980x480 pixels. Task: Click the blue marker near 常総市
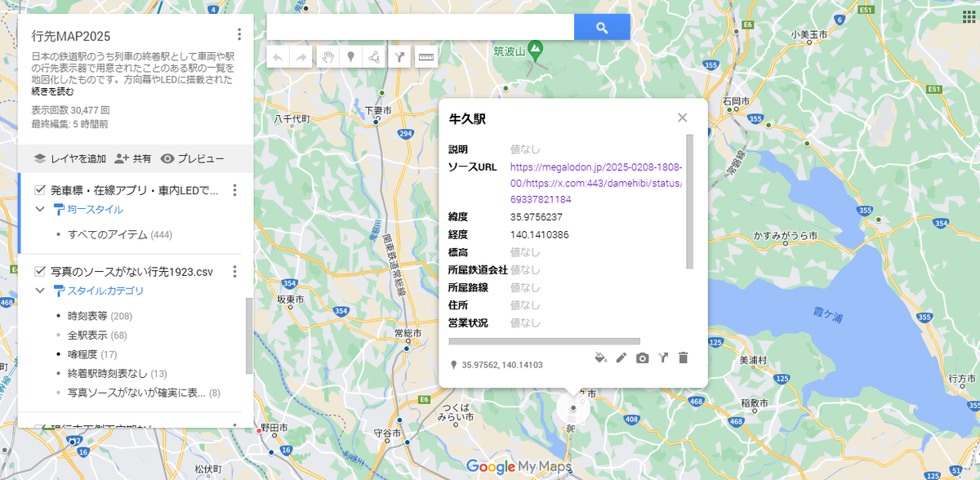click(x=407, y=349)
